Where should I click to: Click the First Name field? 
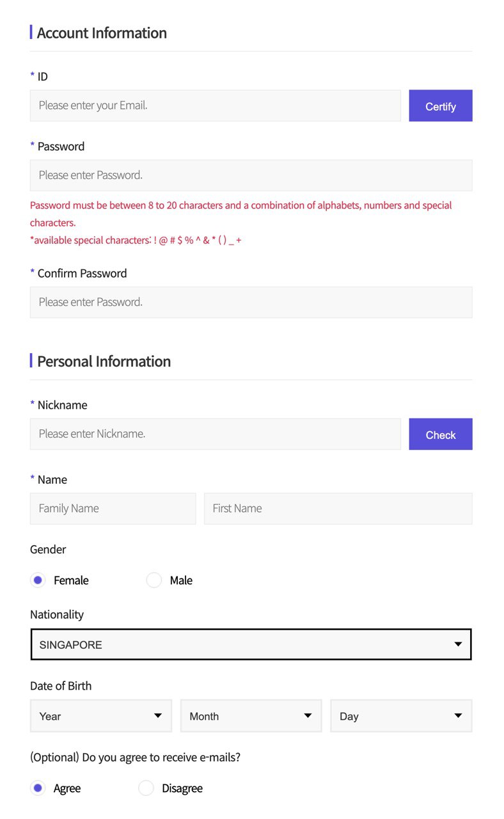tap(338, 509)
